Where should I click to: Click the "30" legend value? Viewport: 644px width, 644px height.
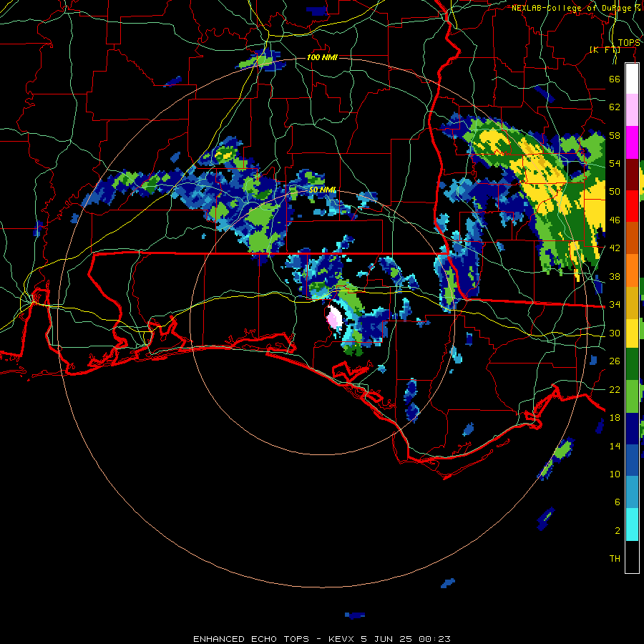(615, 333)
